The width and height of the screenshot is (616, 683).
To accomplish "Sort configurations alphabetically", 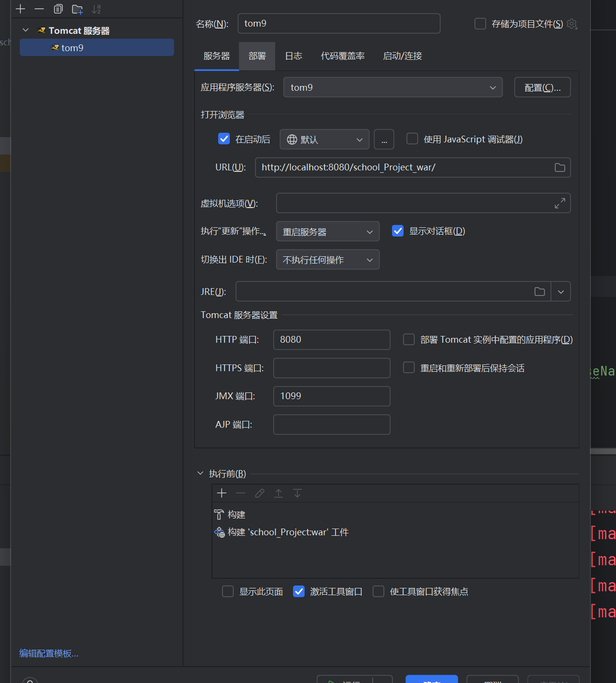I will pos(97,9).
